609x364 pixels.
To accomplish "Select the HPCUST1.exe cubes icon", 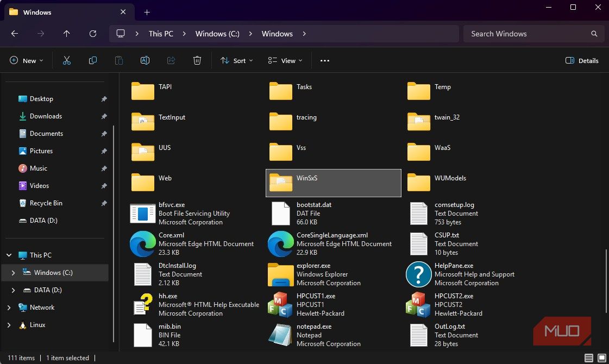I will pyautogui.click(x=280, y=305).
